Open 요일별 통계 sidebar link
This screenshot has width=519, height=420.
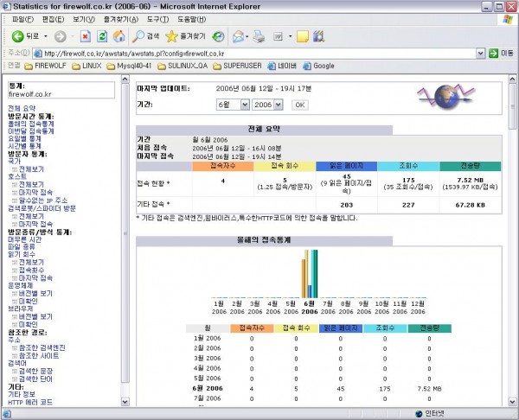point(24,138)
